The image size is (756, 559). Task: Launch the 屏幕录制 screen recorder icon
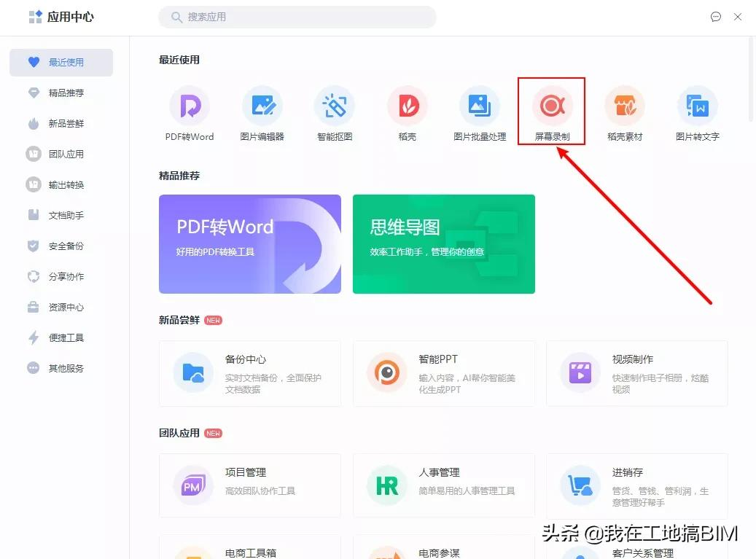552,106
